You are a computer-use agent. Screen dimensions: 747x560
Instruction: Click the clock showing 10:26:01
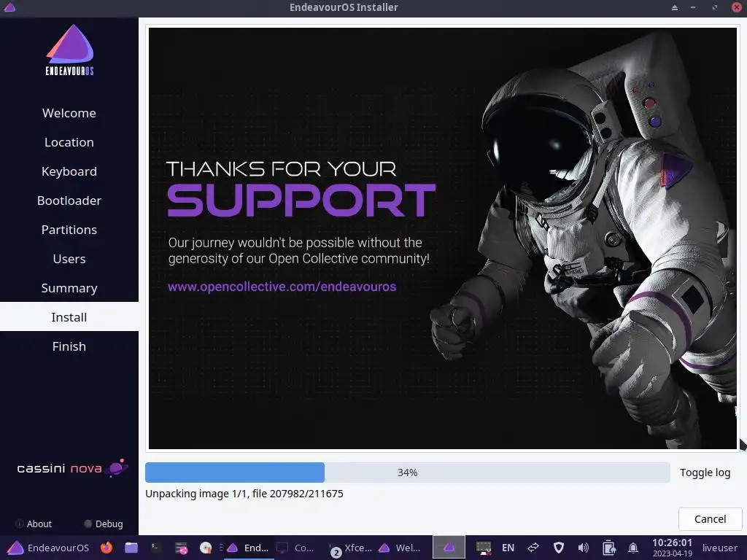pyautogui.click(x=672, y=548)
